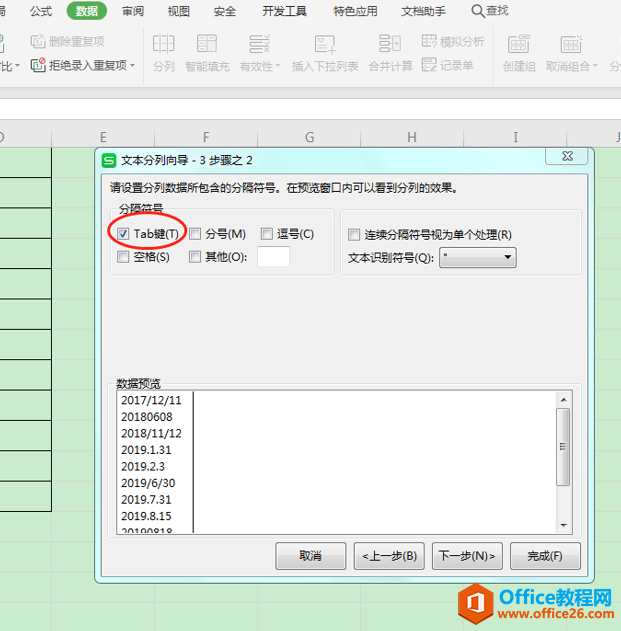Click the Validity (有效性) icon
Viewport: 621px width, 631px height.
260,43
